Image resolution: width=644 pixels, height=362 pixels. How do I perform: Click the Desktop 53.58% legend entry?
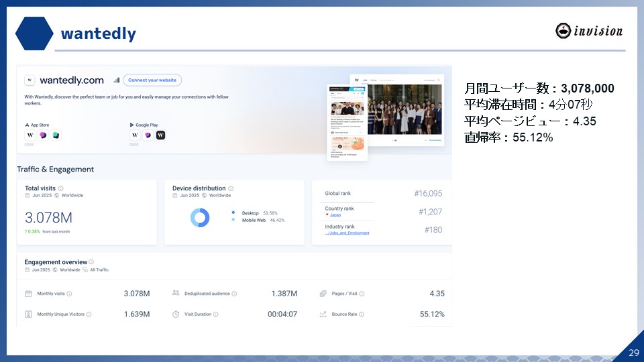[x=255, y=213]
